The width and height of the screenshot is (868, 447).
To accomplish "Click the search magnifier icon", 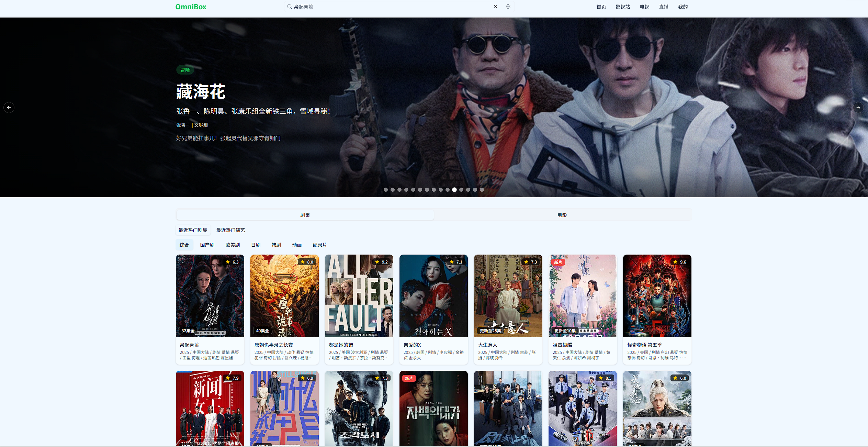I will point(290,7).
